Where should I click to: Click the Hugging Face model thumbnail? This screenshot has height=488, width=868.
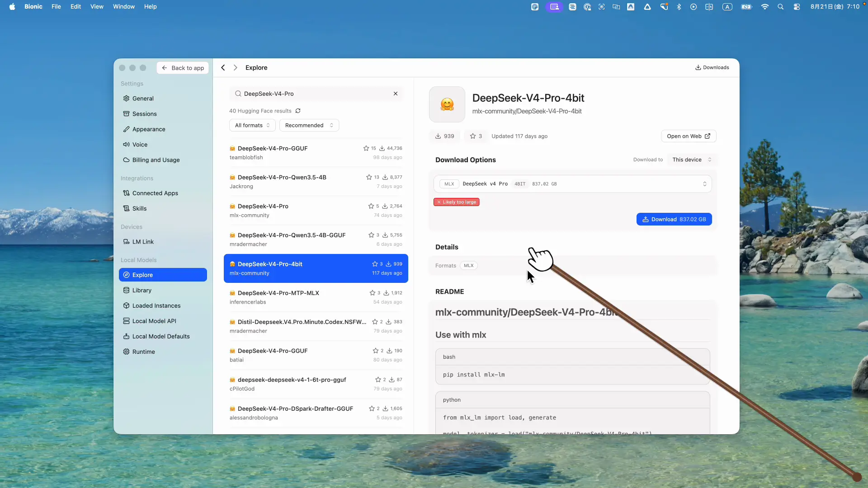tap(447, 104)
